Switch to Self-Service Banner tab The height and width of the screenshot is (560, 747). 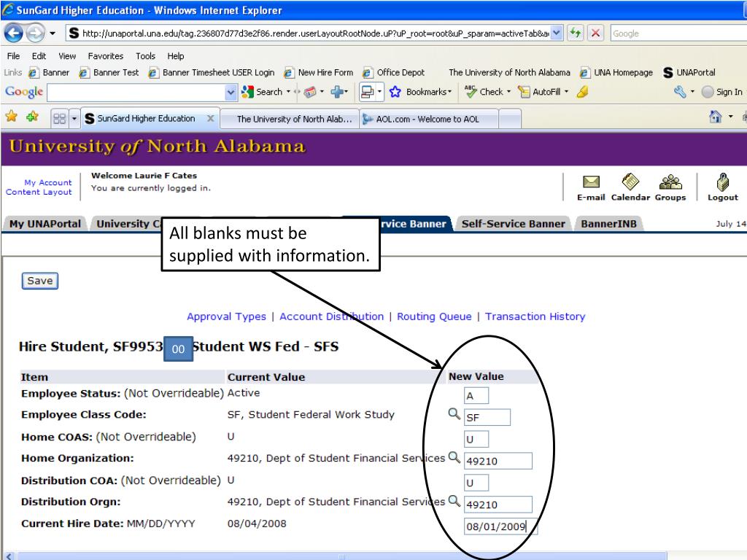click(513, 224)
